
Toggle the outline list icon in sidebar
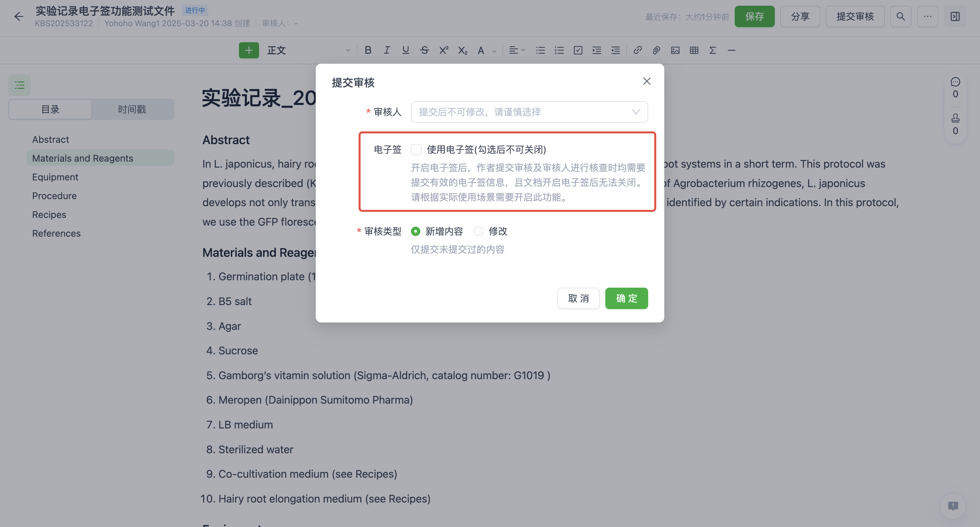pos(19,85)
